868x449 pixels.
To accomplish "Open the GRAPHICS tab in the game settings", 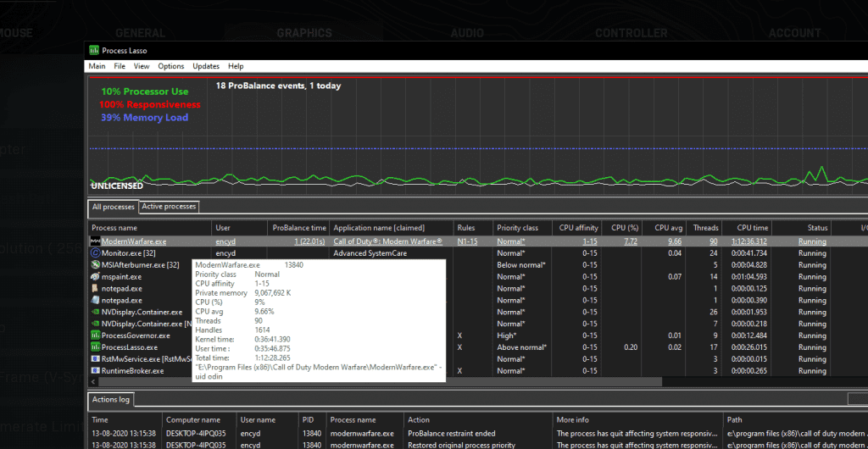I will [x=304, y=33].
